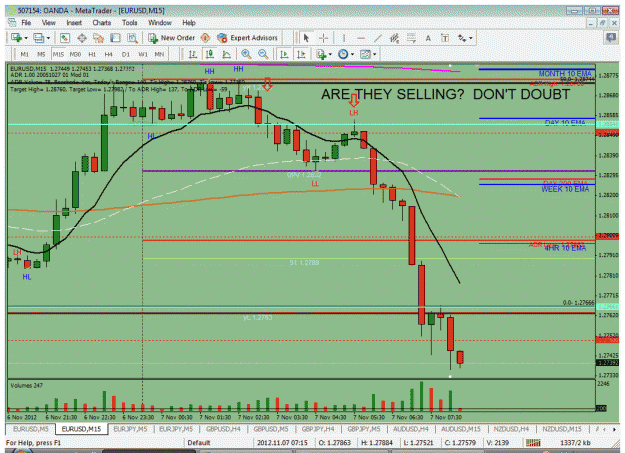Switch to the GBPUSD,H4 chart tab
This screenshot has width=625, height=453.
(x=224, y=429)
